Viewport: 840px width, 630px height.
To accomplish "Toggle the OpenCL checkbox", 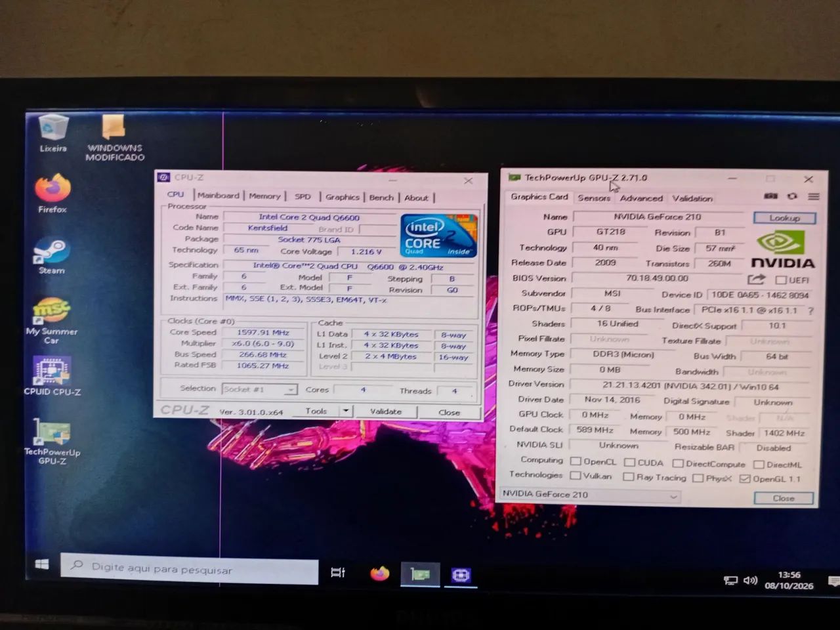I will point(576,462).
